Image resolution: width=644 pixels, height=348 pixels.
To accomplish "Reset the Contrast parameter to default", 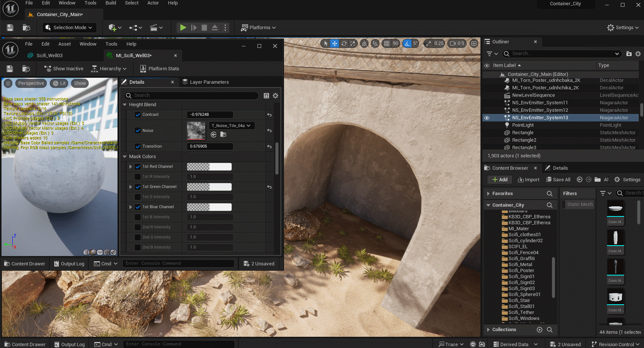I will 269,115.
